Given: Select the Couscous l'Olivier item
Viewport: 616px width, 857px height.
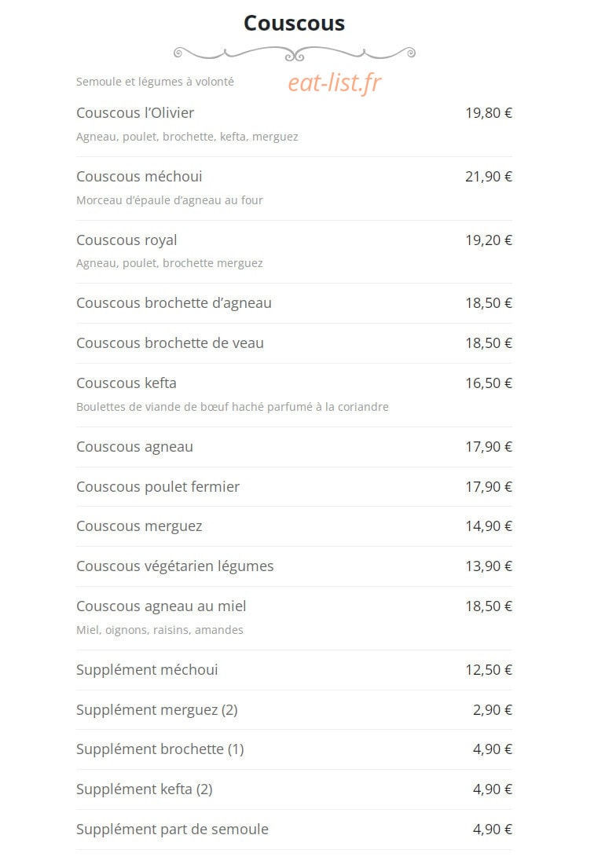Looking at the screenshot, I should pyautogui.click(x=294, y=125).
